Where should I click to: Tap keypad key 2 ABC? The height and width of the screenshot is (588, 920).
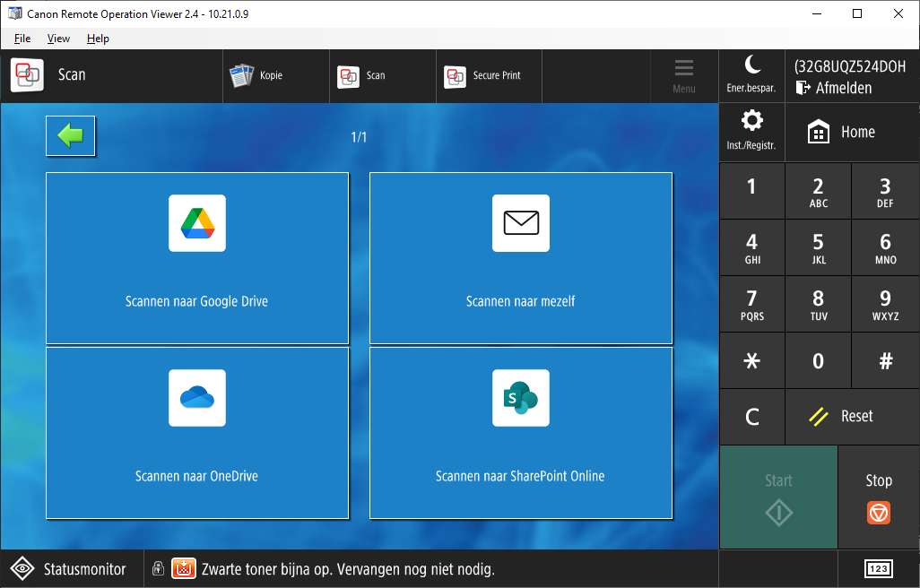[x=819, y=191]
